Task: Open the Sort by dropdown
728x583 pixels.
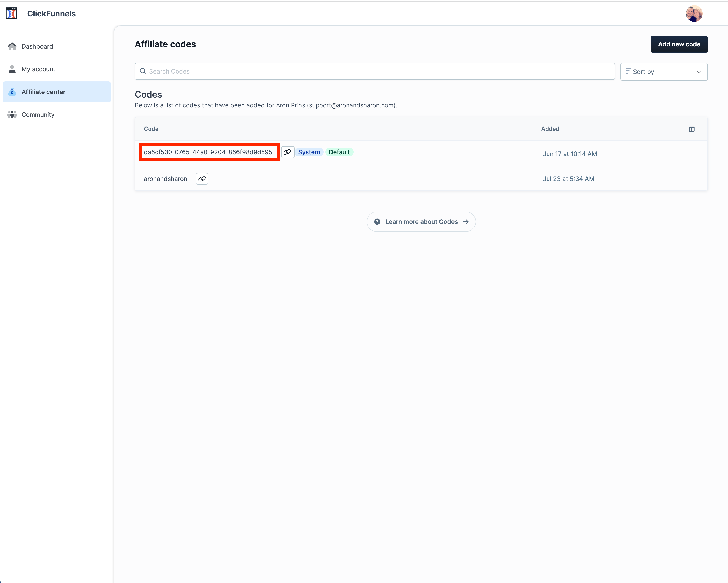Action: point(664,72)
